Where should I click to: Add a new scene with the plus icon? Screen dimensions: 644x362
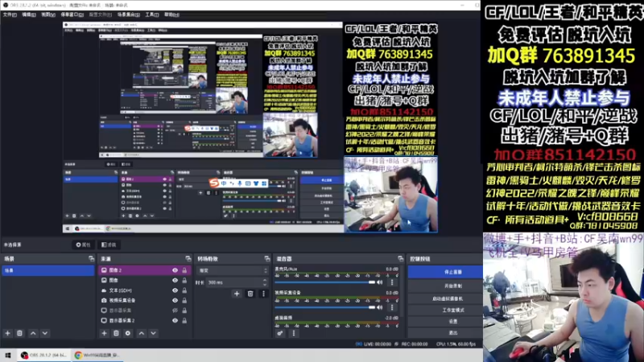tap(7, 333)
